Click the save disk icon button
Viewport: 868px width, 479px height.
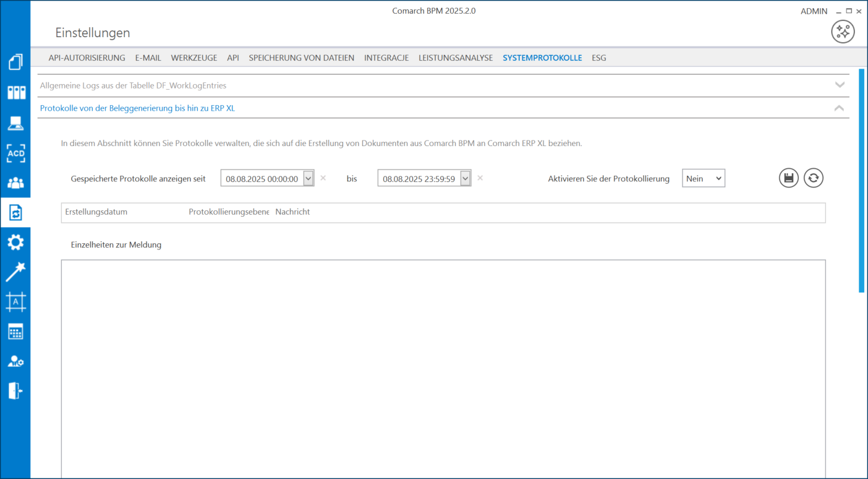coord(788,178)
